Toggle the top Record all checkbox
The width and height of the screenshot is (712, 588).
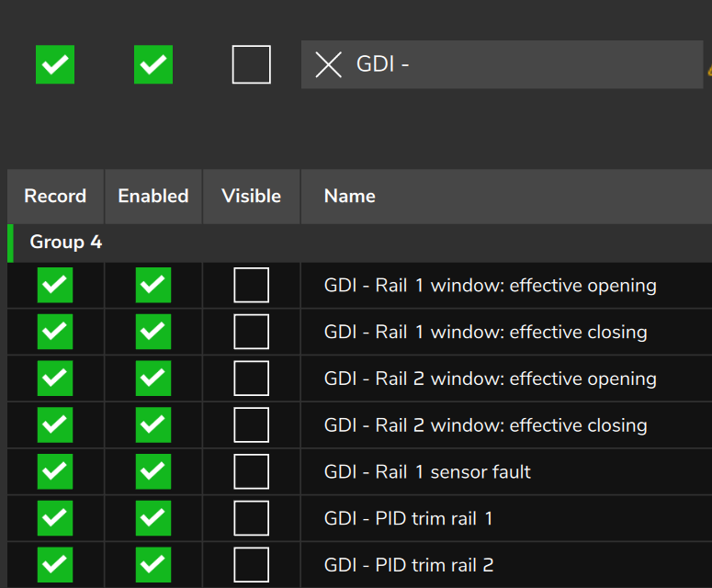[55, 64]
